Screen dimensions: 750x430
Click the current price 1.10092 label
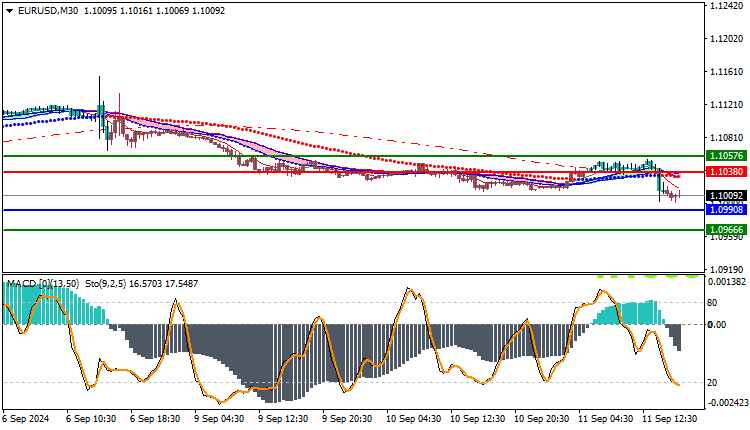coord(726,196)
